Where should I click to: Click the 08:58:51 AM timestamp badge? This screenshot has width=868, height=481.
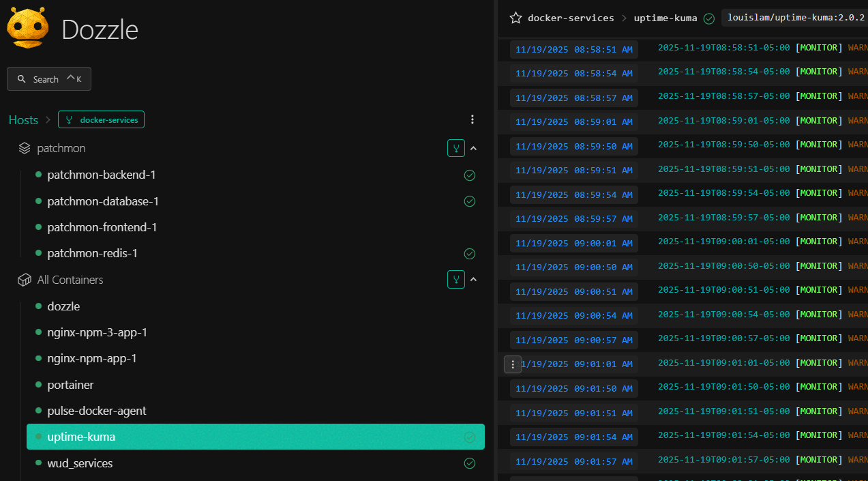(574, 50)
